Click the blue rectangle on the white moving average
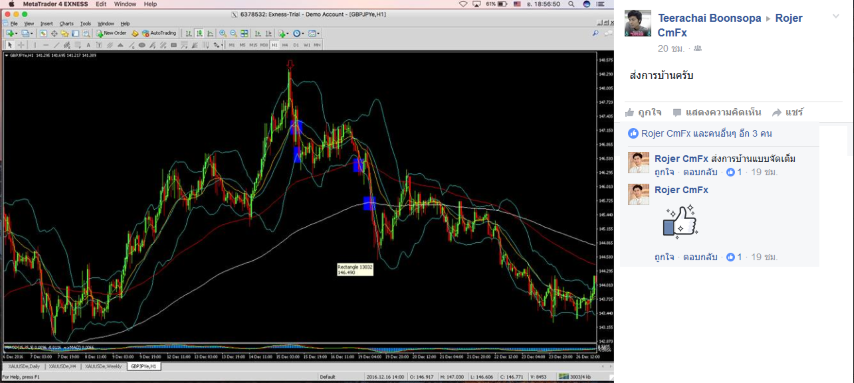The height and width of the screenshot is (383, 854). (369, 203)
